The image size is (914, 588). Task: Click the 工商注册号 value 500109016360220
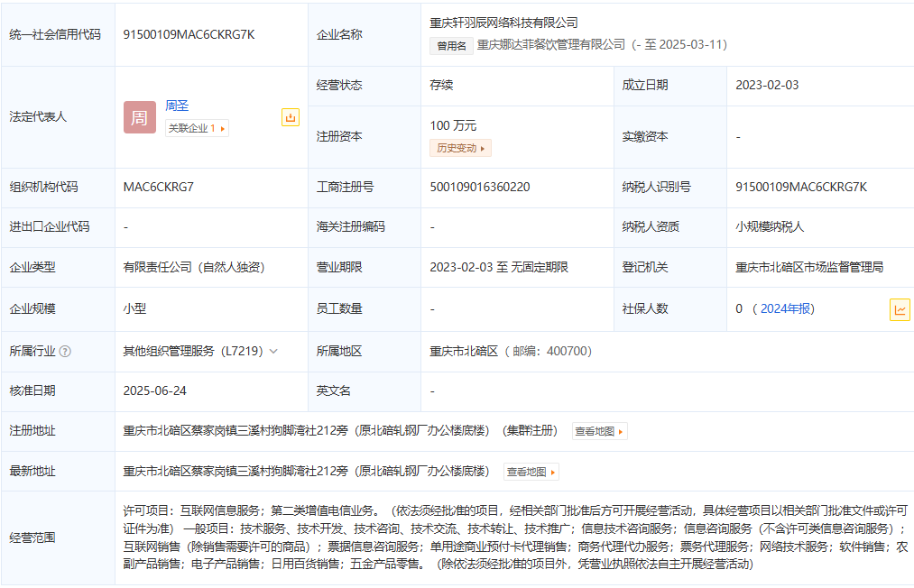click(x=479, y=187)
